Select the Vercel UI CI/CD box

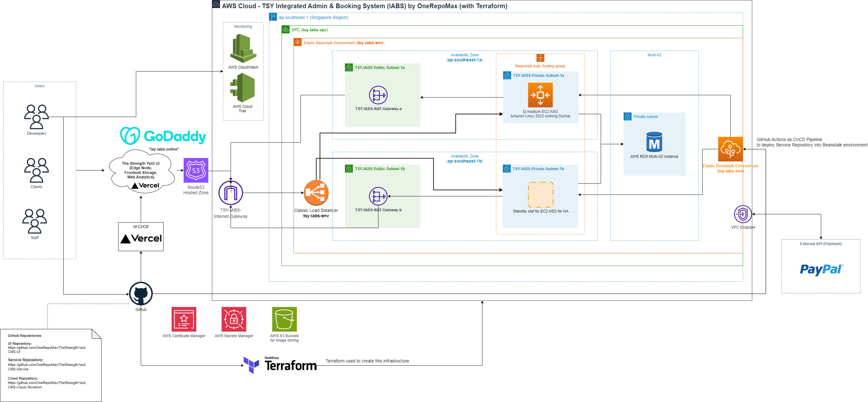click(140, 237)
